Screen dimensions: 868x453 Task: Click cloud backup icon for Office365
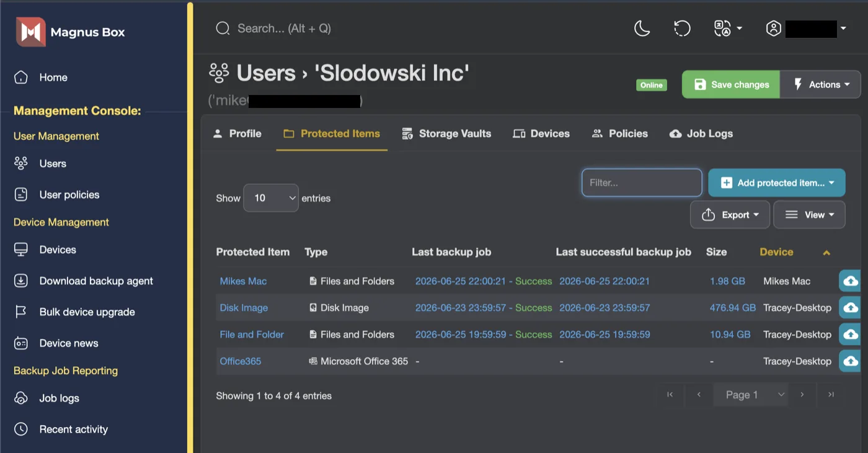point(851,361)
